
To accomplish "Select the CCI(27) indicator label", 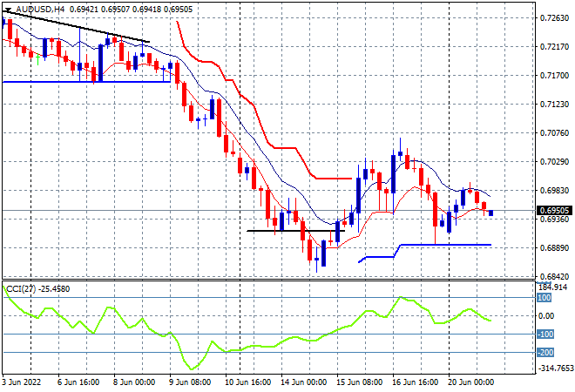I will 21,289.
